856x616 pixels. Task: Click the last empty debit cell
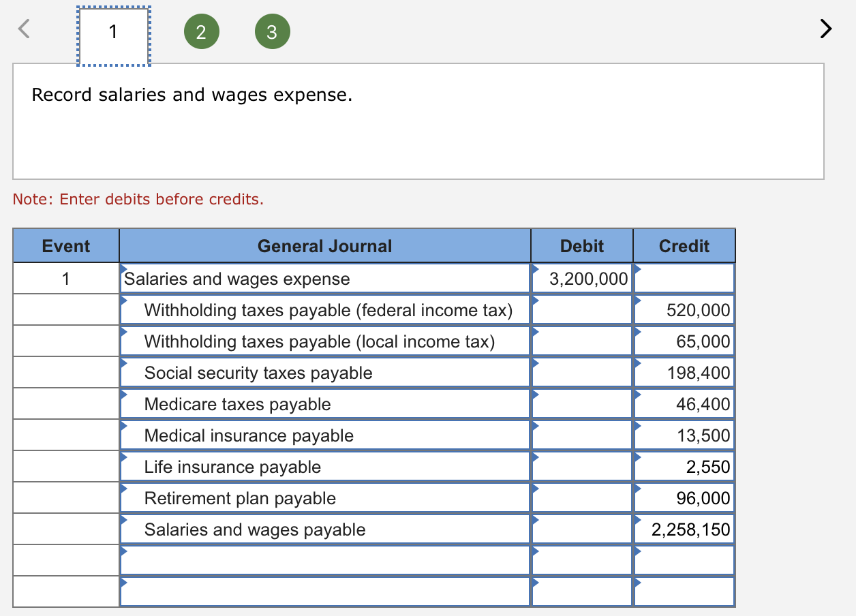point(582,591)
